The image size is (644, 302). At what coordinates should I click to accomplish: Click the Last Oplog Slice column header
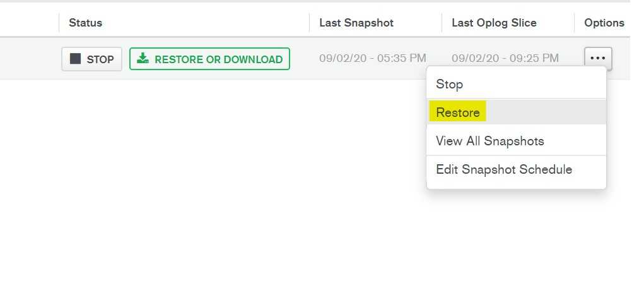(x=494, y=23)
